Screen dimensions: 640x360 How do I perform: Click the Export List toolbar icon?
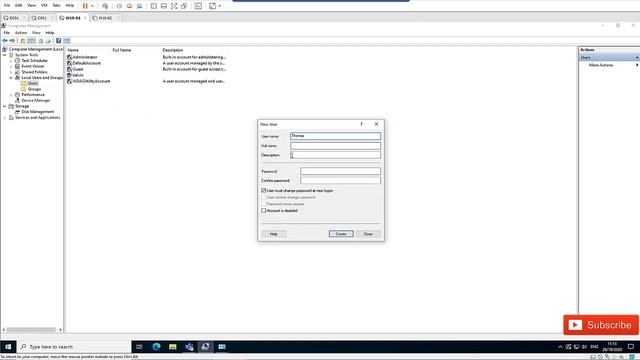[x=48, y=41]
